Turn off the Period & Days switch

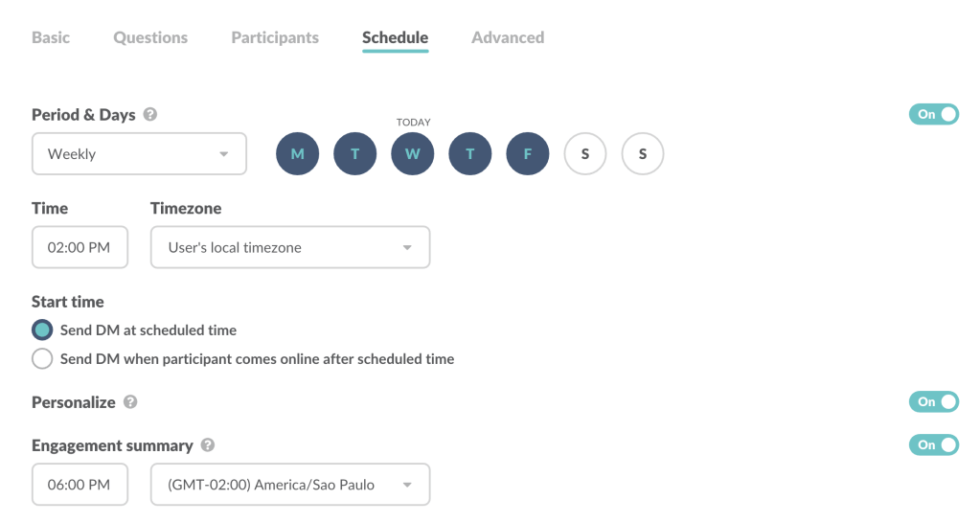933,114
